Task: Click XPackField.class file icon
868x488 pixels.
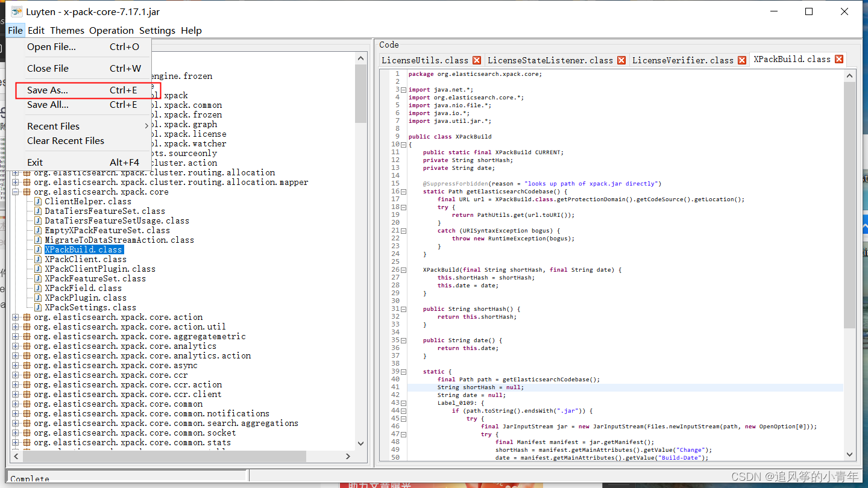Action: (38, 289)
